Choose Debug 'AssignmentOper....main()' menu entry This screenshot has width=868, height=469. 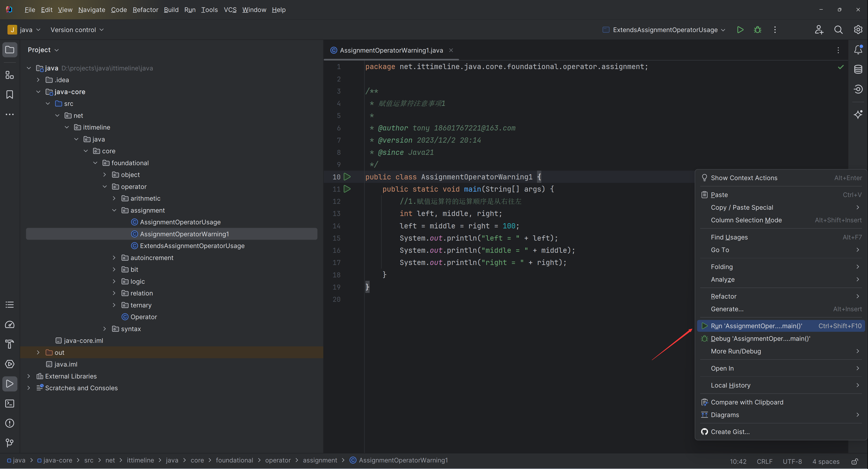(781, 338)
